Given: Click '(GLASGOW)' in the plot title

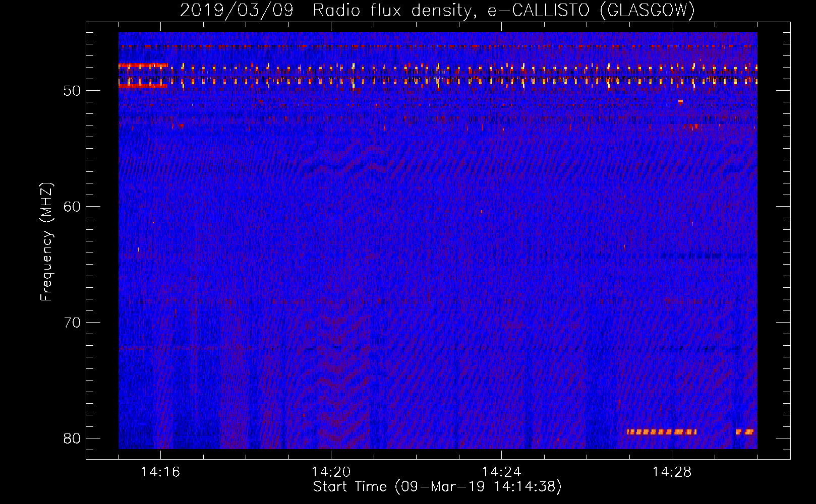Looking at the screenshot, I should (648, 10).
